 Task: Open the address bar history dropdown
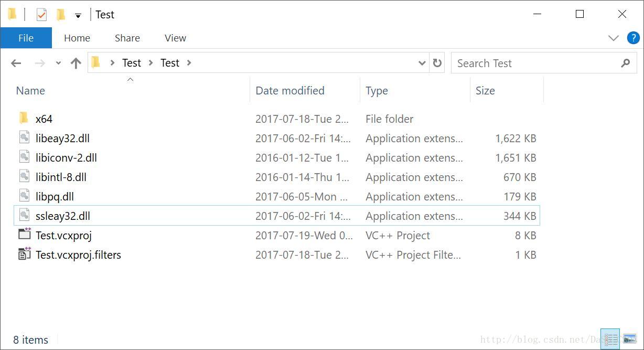click(x=422, y=63)
